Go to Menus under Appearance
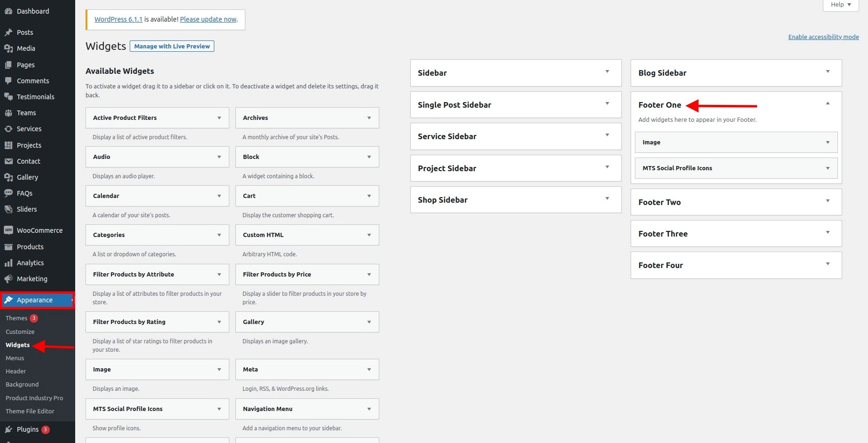Viewport: 868px width, 443px height. click(x=15, y=358)
